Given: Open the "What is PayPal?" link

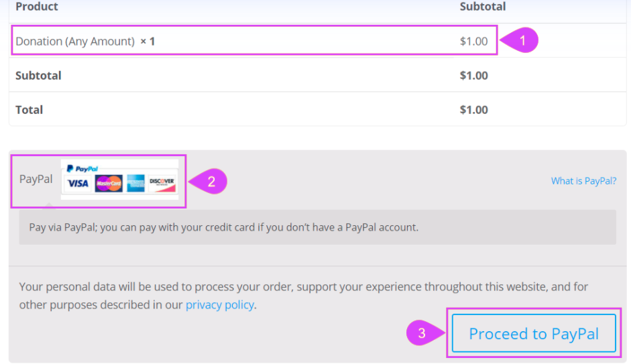Looking at the screenshot, I should pos(583,181).
